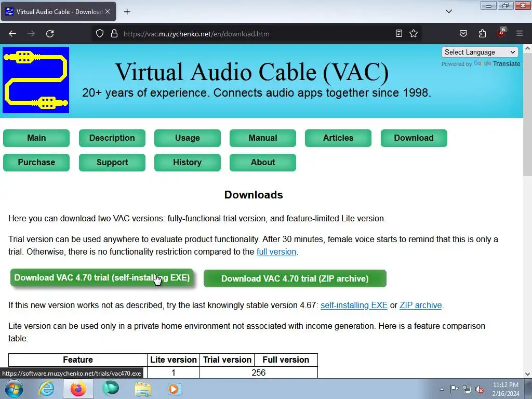Viewport: 532px width, 399px height.
Task: Click the VAC yellow cable logo
Action: [x=36, y=80]
